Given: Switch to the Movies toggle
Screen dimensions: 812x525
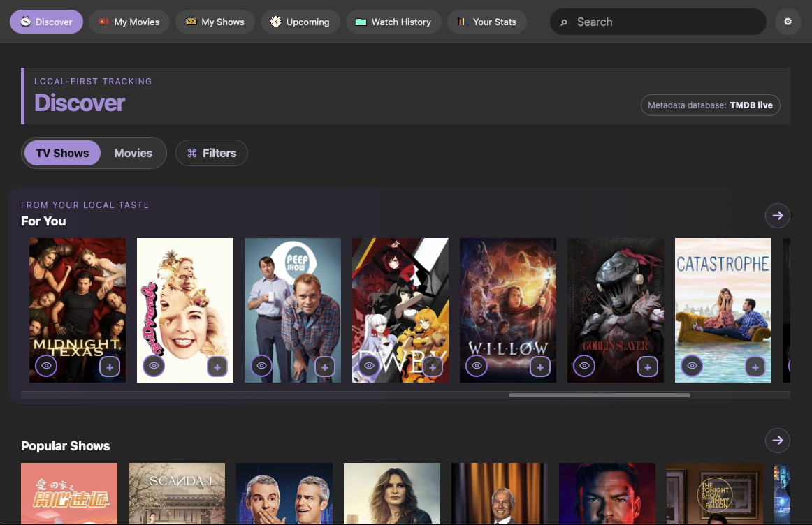Looking at the screenshot, I should [x=133, y=153].
